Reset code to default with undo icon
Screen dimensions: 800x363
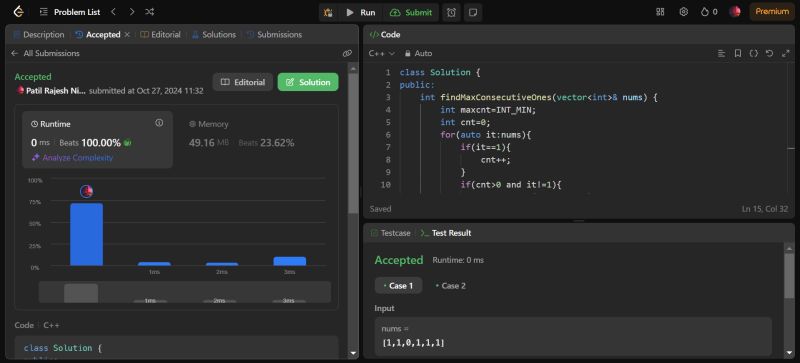pyautogui.click(x=769, y=53)
